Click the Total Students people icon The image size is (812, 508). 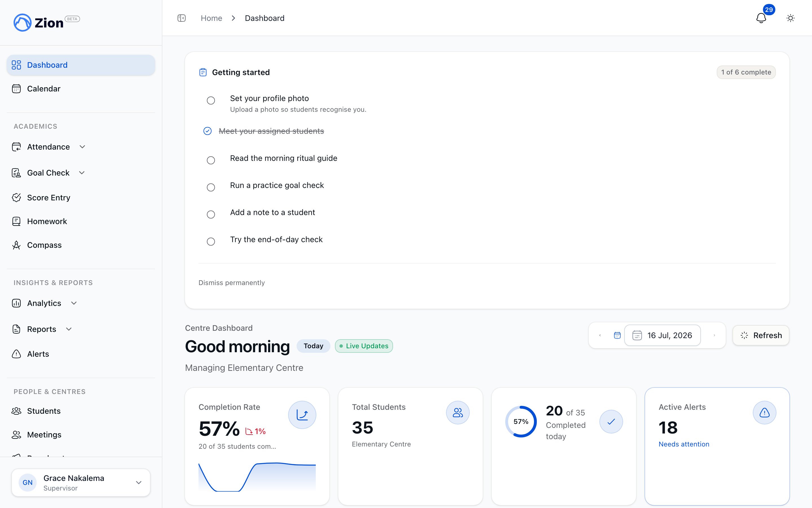point(458,413)
